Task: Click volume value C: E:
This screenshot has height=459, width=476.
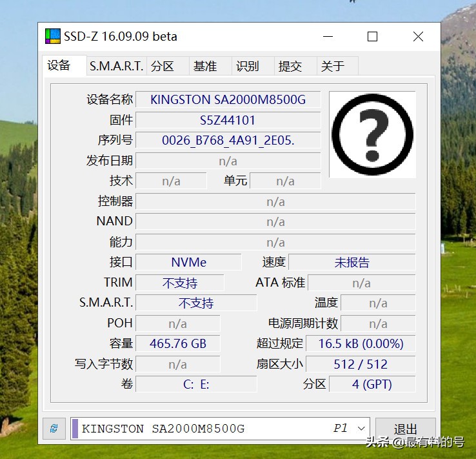Action: click(x=196, y=384)
